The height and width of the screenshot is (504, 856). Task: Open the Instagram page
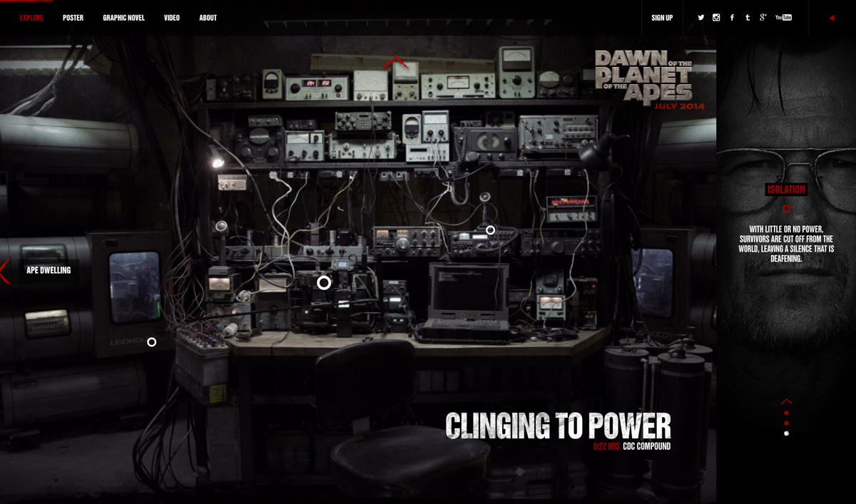(x=716, y=18)
